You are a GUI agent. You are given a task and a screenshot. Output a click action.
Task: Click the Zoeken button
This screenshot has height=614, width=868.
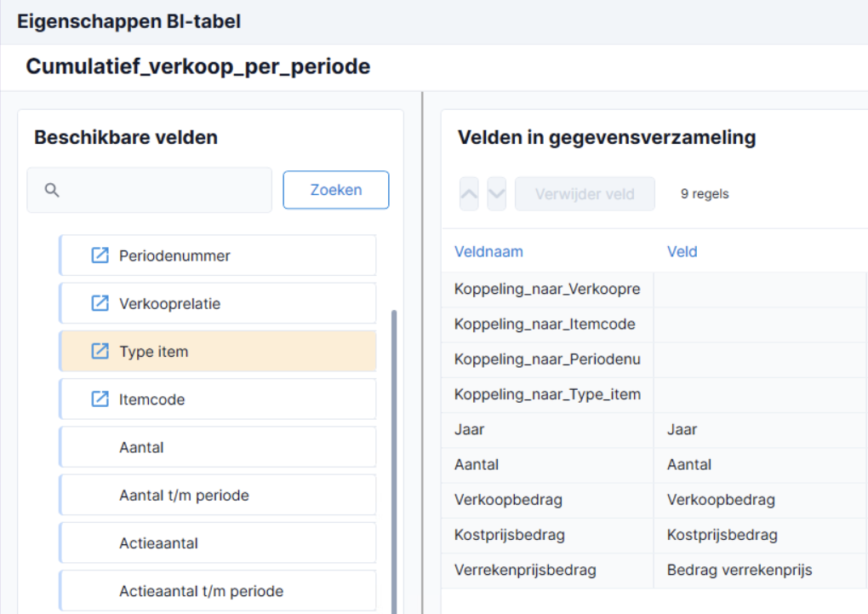[336, 190]
